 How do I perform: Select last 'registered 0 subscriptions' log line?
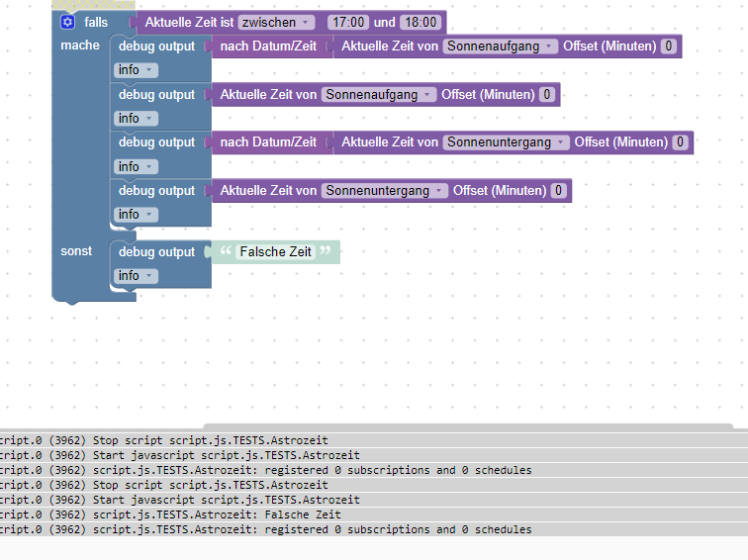[x=374, y=529]
